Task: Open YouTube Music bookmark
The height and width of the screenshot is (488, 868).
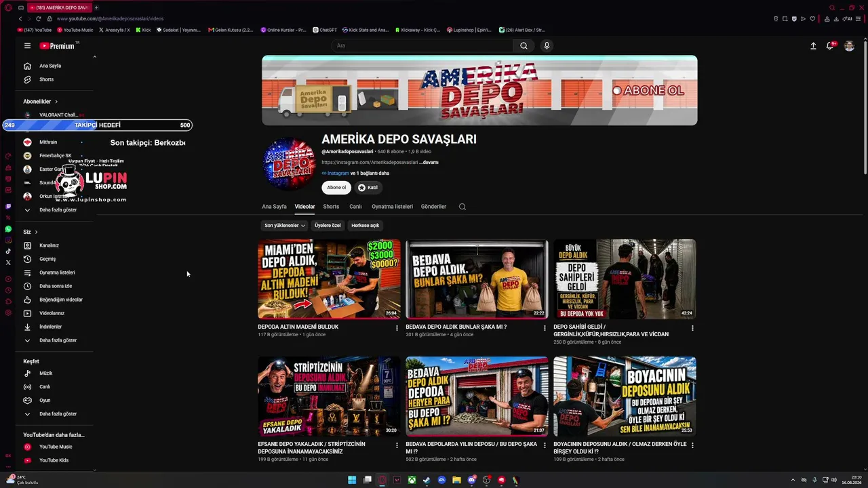Action: tap(75, 30)
